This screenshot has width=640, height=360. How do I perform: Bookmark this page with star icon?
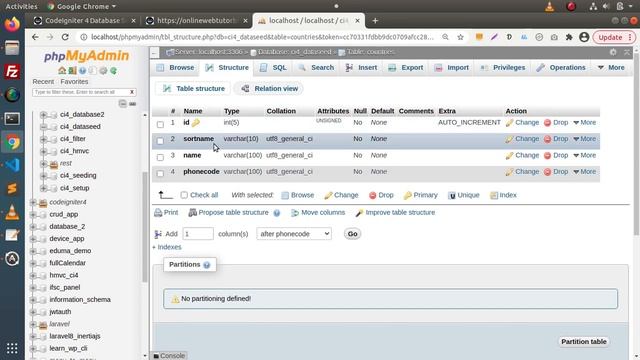(x=460, y=37)
